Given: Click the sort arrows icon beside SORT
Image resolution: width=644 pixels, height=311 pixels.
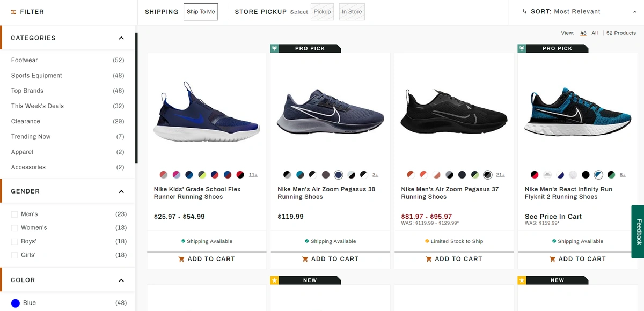Looking at the screenshot, I should (523, 11).
